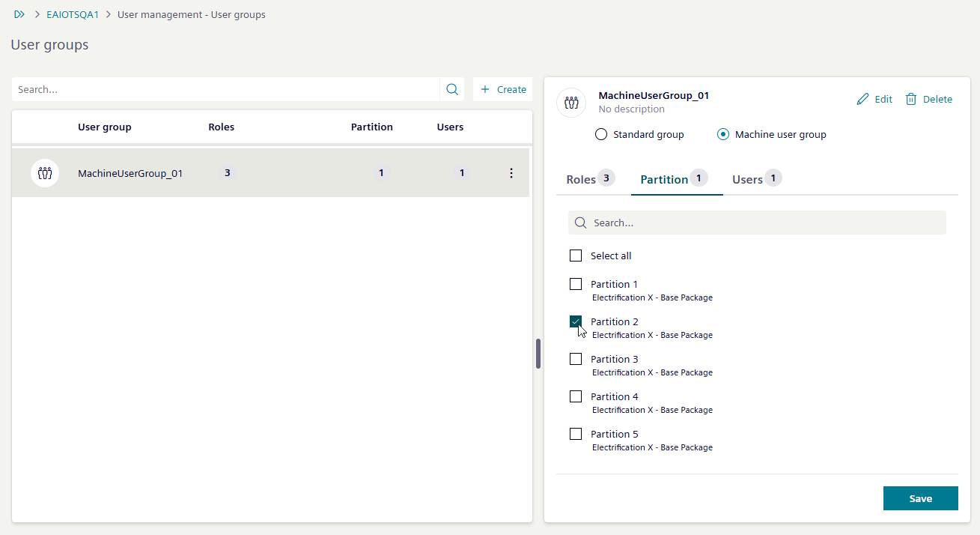Click the panel divider resize handle
Image resolution: width=980 pixels, height=535 pixels.
click(x=538, y=354)
